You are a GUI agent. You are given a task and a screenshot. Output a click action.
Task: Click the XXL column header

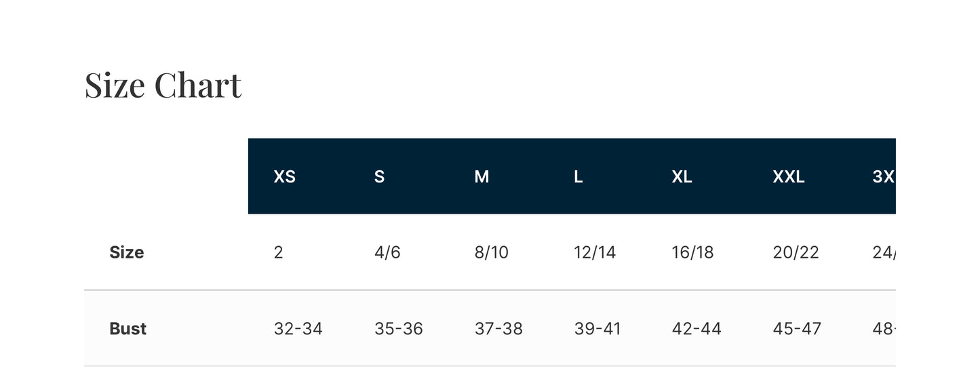click(788, 177)
